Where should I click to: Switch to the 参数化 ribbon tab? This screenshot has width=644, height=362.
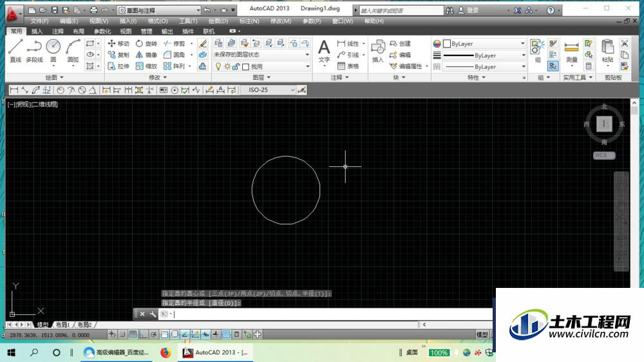coord(102,31)
